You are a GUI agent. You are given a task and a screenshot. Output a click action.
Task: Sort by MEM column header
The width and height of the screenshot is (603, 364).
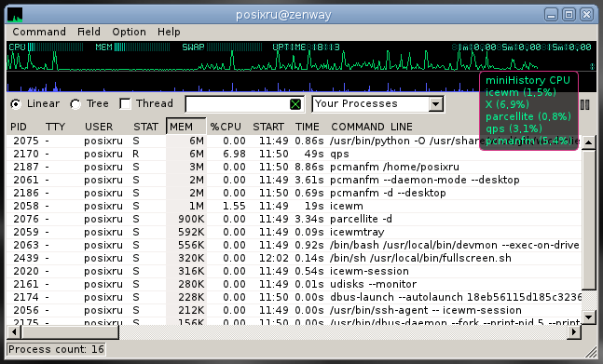click(x=186, y=127)
